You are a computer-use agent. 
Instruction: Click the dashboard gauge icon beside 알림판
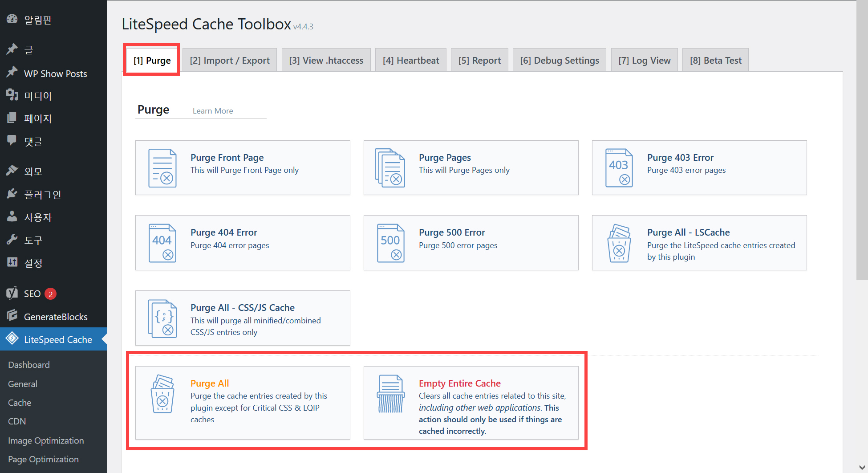(12, 19)
